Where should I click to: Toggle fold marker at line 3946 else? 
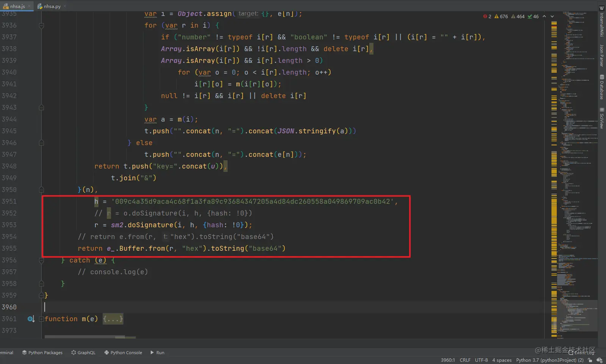[x=41, y=143]
